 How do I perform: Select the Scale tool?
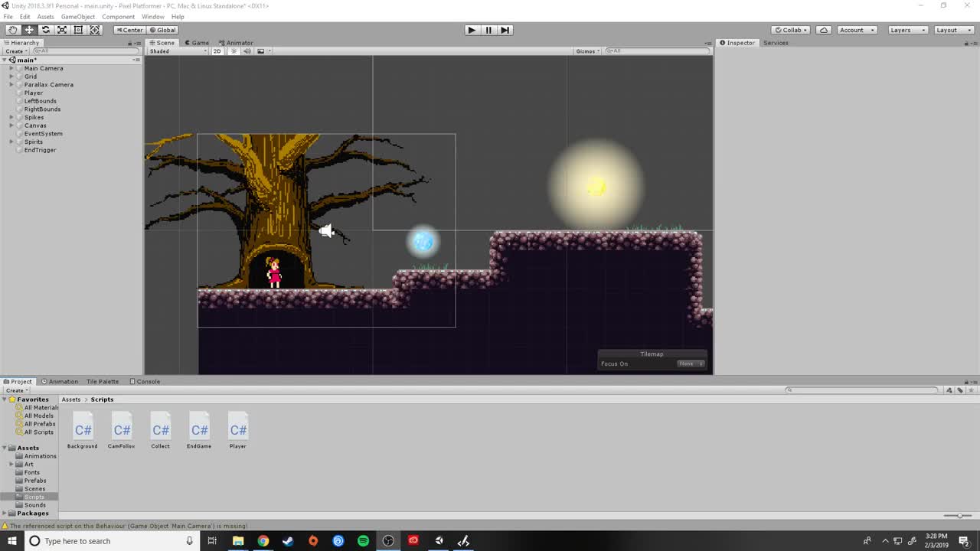[62, 30]
